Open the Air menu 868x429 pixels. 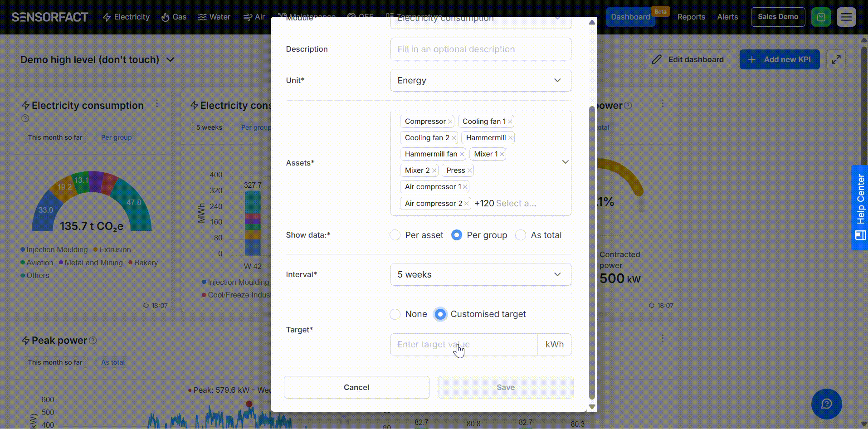(254, 17)
